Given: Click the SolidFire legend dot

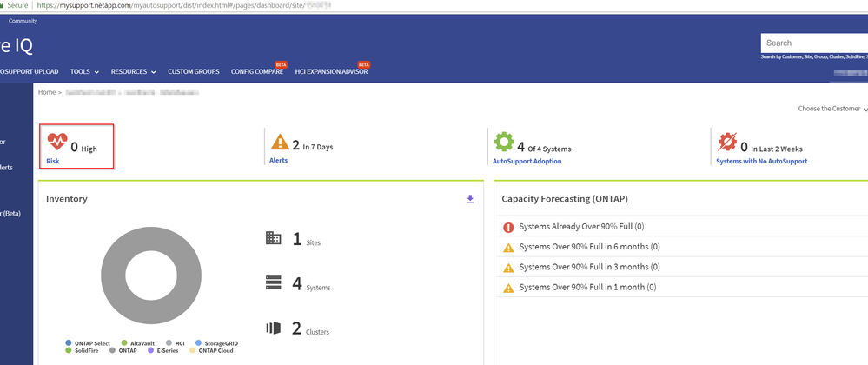Looking at the screenshot, I should (x=68, y=350).
